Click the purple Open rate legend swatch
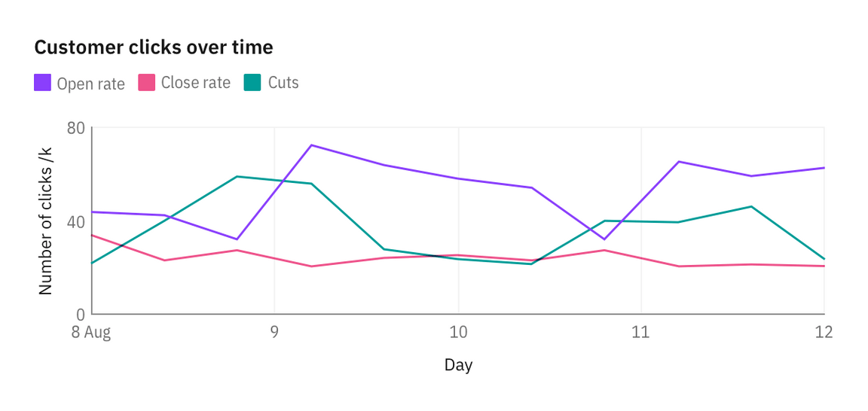The image size is (868, 411). coord(43,82)
